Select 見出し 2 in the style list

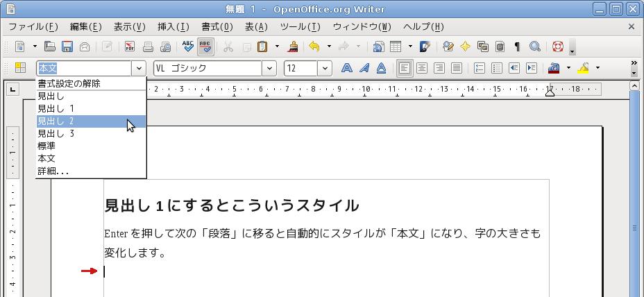click(x=91, y=121)
